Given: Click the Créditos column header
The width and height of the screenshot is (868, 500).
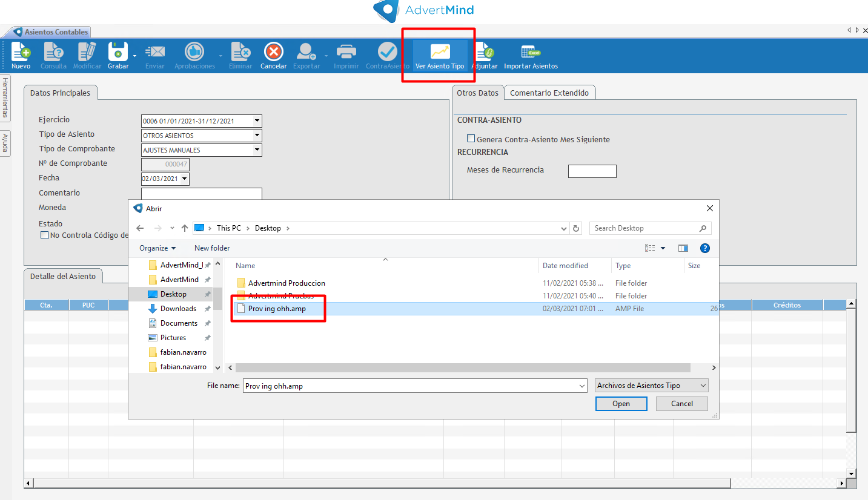Looking at the screenshot, I should 787,305.
